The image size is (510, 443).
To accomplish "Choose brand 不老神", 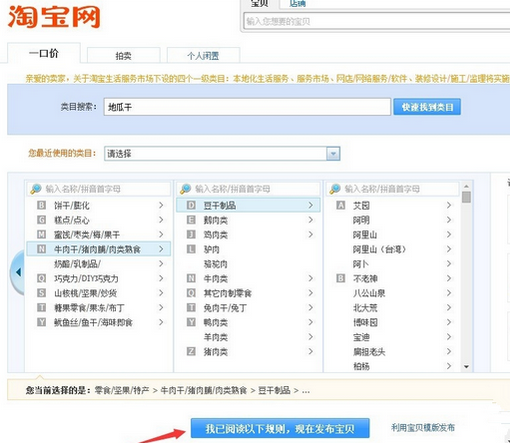I will (x=393, y=278).
